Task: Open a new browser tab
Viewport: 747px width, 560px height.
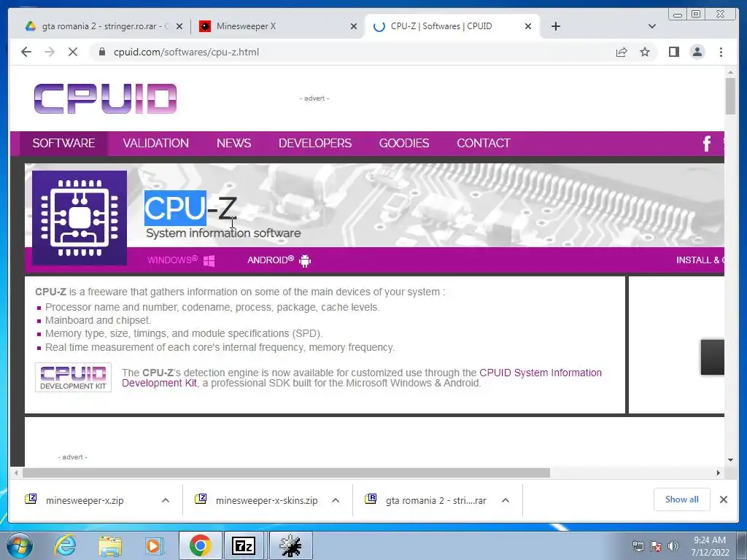Action: 555,26
